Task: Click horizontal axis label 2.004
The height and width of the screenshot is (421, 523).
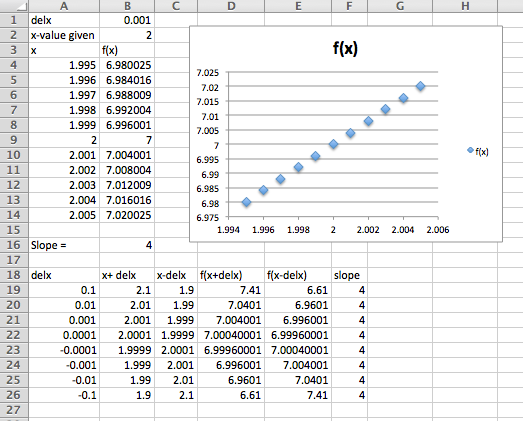Action: (x=403, y=230)
